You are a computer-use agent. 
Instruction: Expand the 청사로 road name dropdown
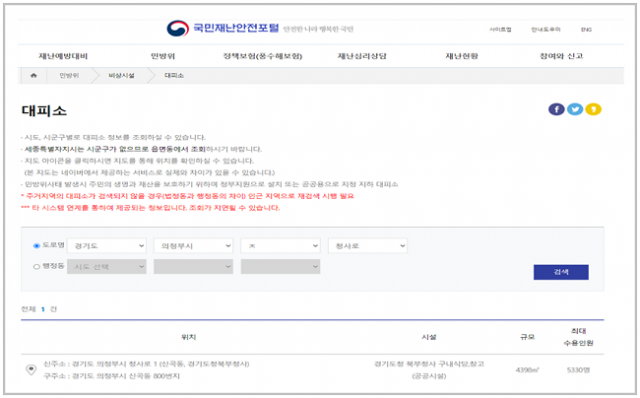(x=368, y=246)
